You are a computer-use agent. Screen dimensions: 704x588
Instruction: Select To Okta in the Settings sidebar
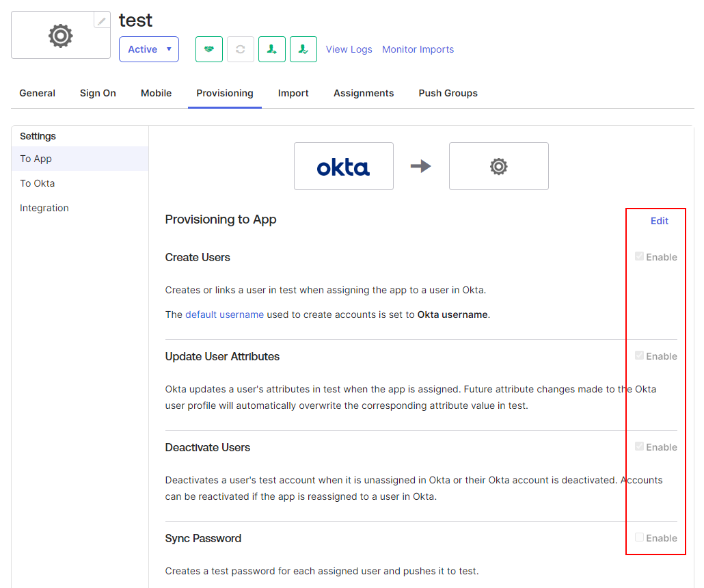[38, 183]
